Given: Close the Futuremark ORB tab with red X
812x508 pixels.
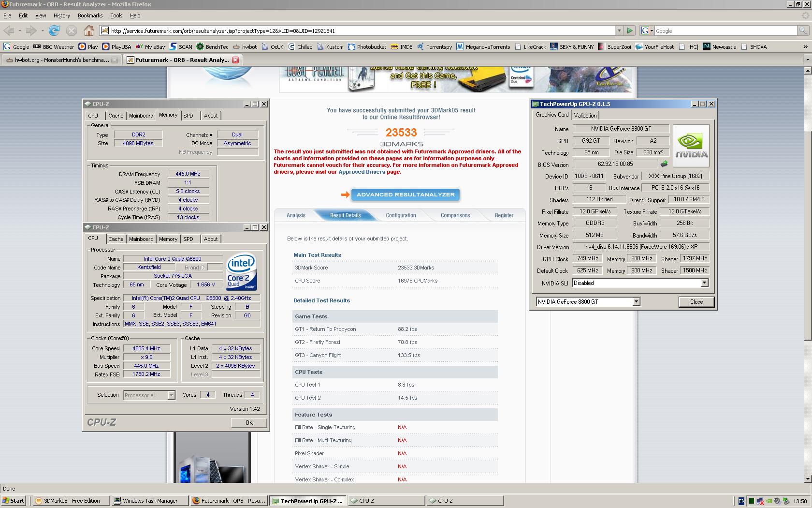Looking at the screenshot, I should pyautogui.click(x=235, y=60).
